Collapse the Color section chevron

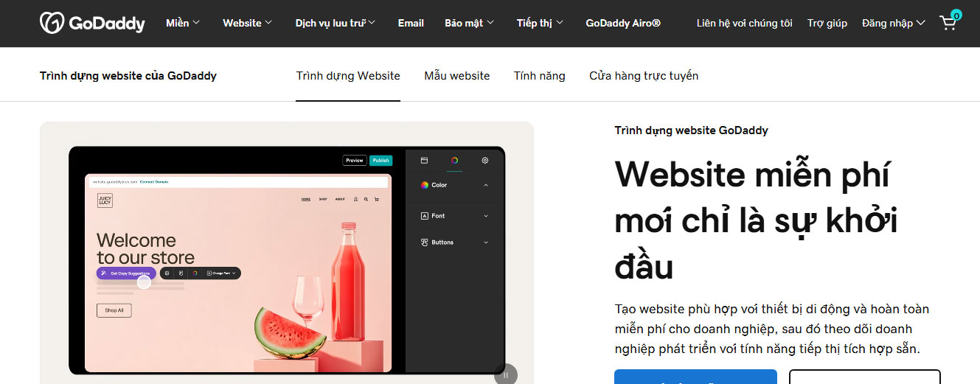pyautogui.click(x=486, y=185)
